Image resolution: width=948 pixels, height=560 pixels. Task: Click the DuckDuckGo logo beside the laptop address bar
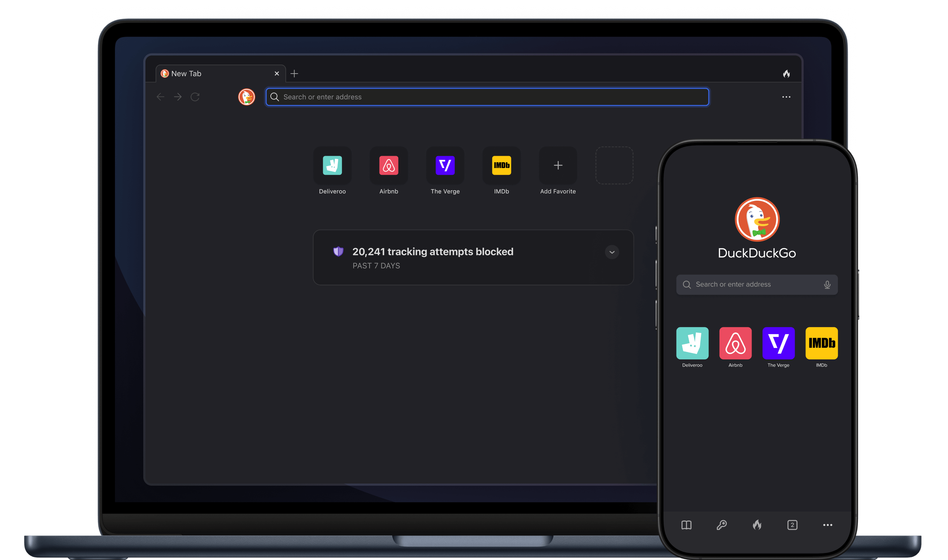click(246, 97)
